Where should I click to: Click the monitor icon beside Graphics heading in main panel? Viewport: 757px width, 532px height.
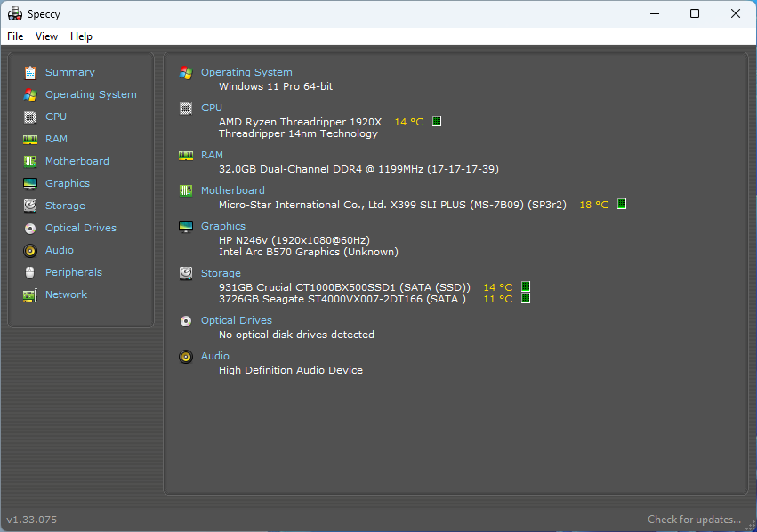186,227
